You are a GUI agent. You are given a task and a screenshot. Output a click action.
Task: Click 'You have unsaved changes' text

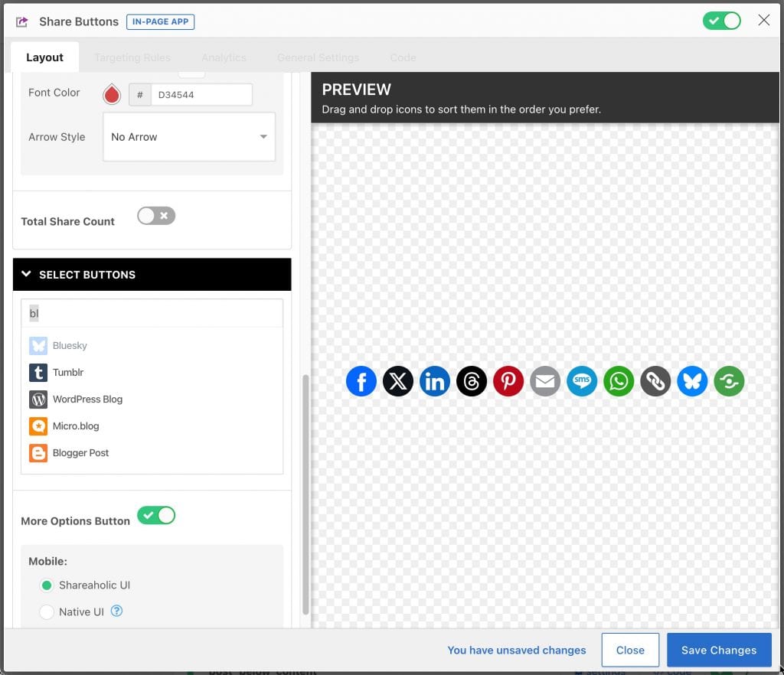517,650
